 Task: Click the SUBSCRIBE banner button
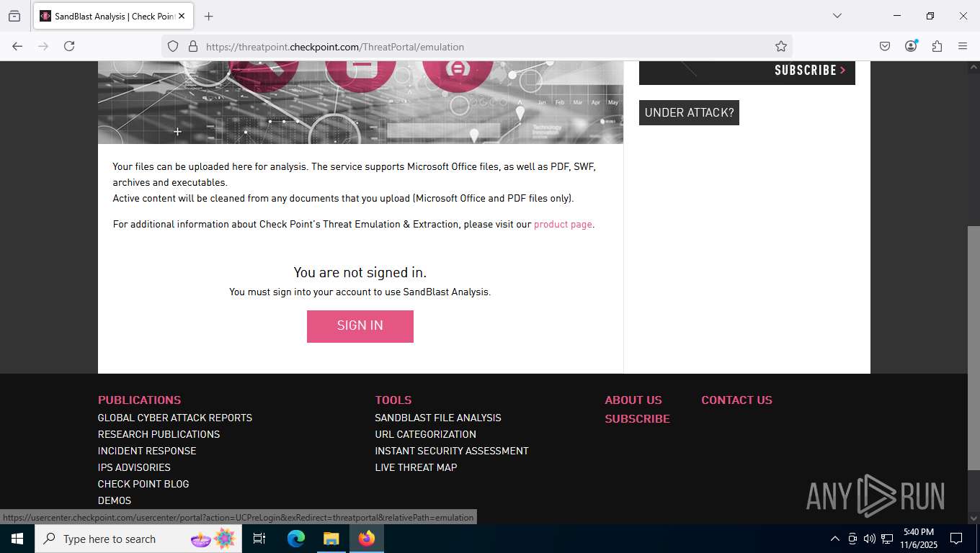tap(810, 71)
